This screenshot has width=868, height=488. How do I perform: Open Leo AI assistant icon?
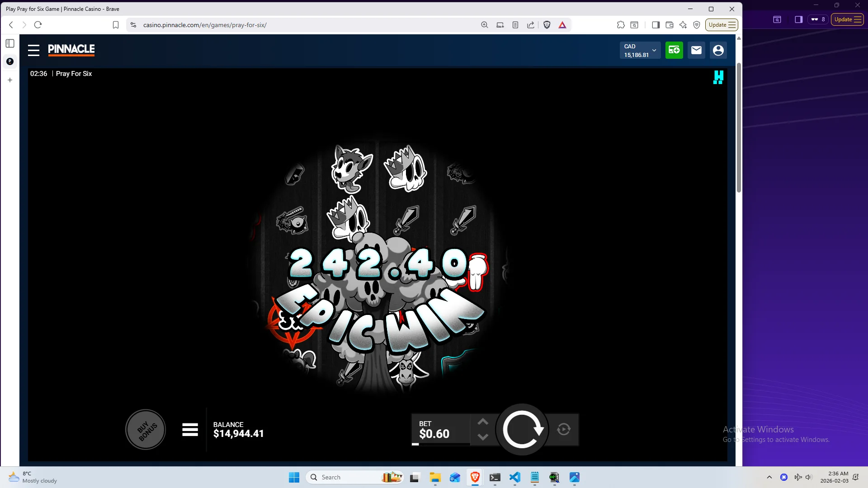[683, 25]
